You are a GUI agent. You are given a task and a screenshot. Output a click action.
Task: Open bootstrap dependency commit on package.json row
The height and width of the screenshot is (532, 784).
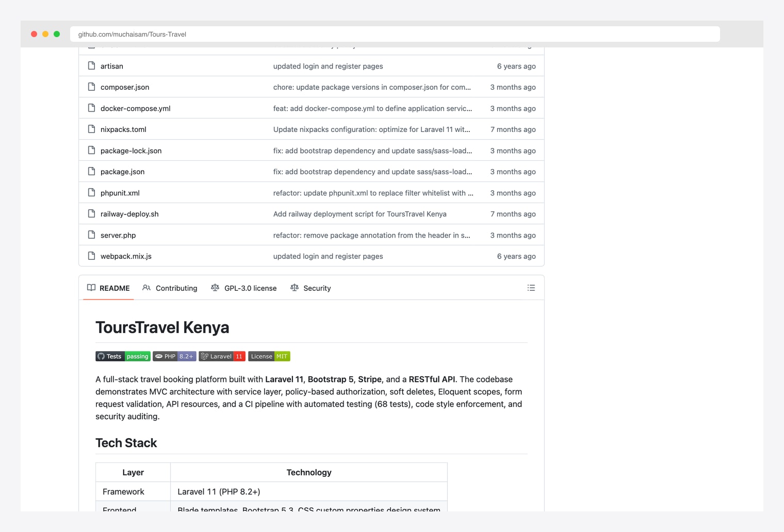[372, 172]
